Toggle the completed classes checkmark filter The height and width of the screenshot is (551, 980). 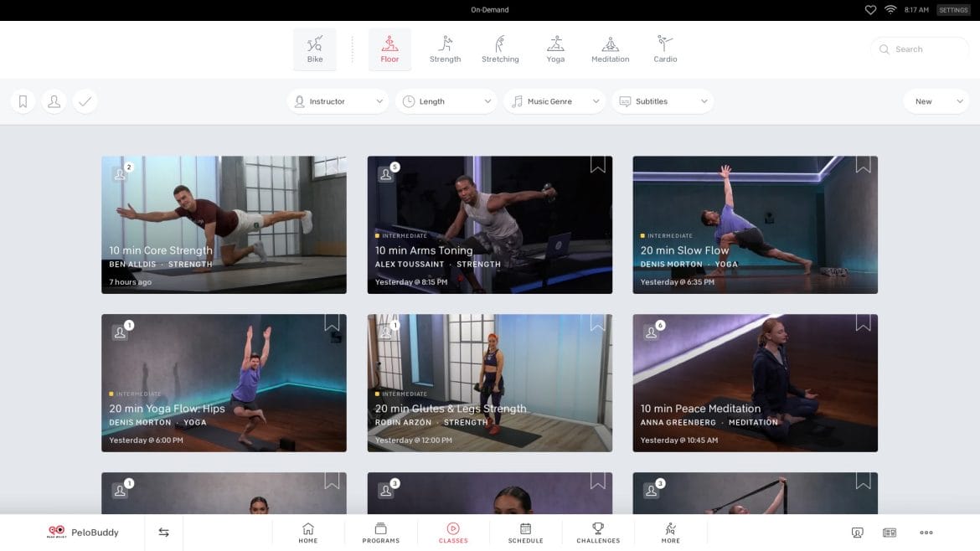click(85, 101)
